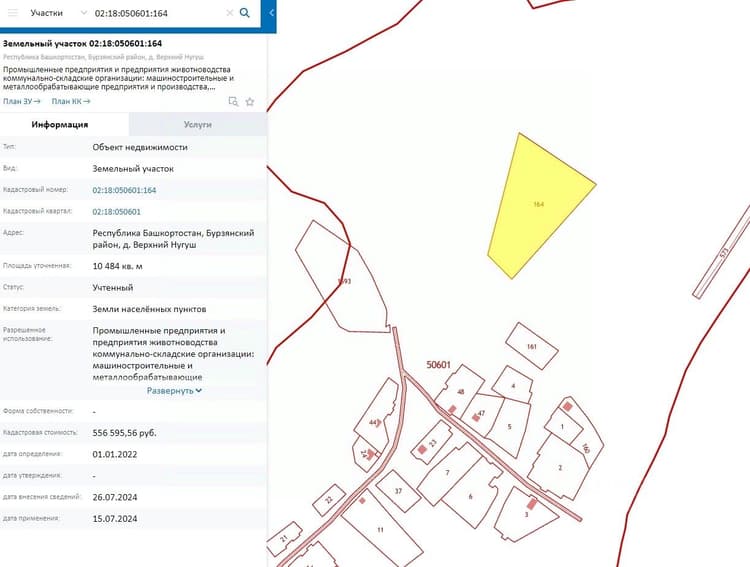Screen dimensions: 750x567
Task: Add parcel to favorites star icon
Action: (250, 101)
